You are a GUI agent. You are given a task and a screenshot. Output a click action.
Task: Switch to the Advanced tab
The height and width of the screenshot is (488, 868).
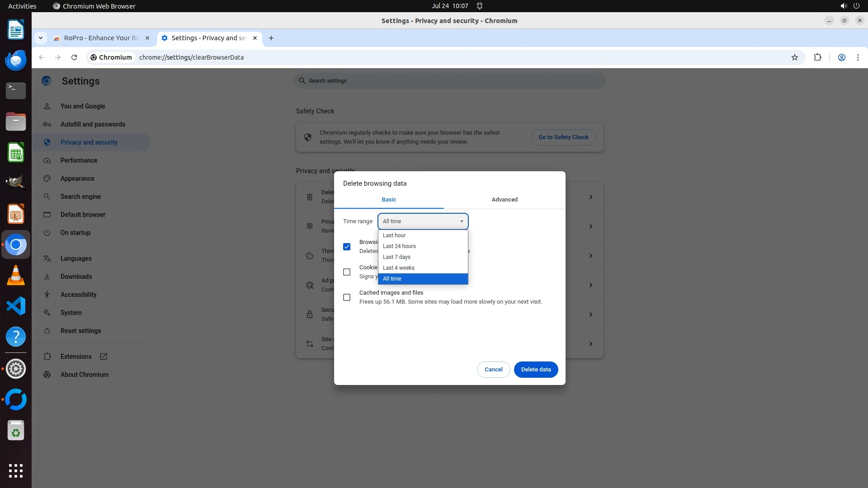coord(505,200)
